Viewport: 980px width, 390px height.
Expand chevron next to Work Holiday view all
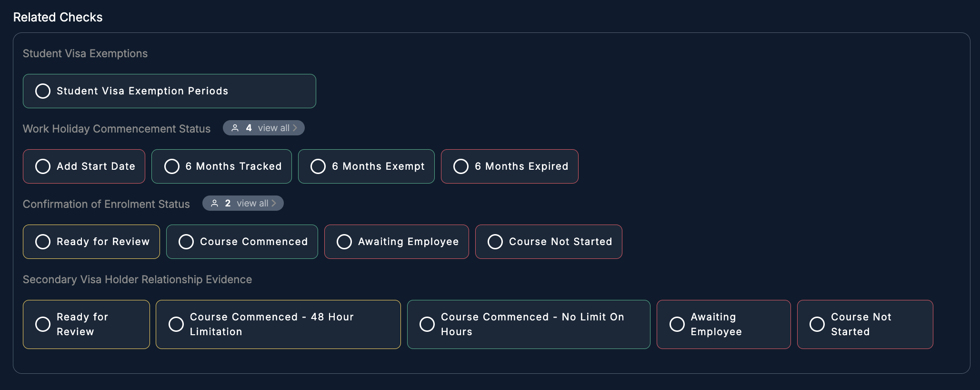click(x=295, y=128)
